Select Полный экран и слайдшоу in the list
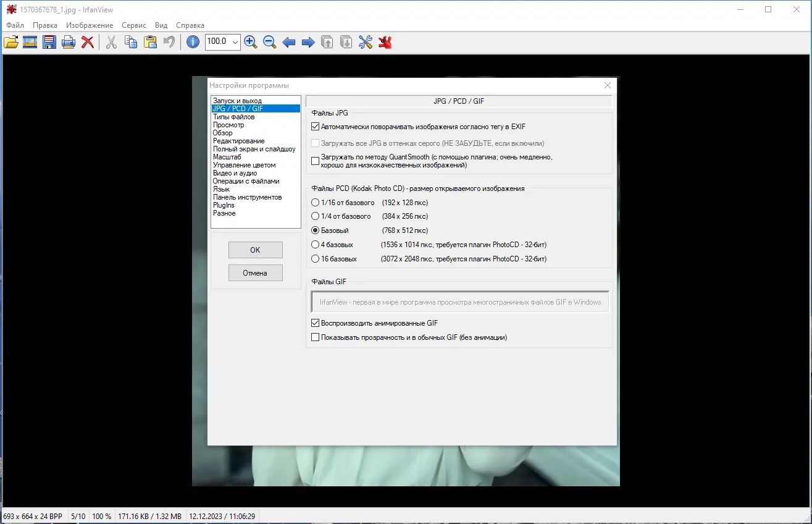 tap(256, 149)
